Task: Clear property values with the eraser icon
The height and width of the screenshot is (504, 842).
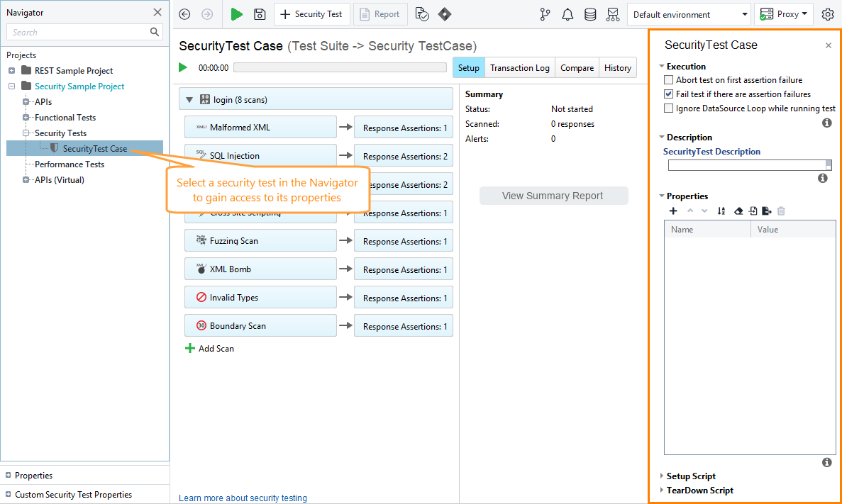Action: (738, 211)
